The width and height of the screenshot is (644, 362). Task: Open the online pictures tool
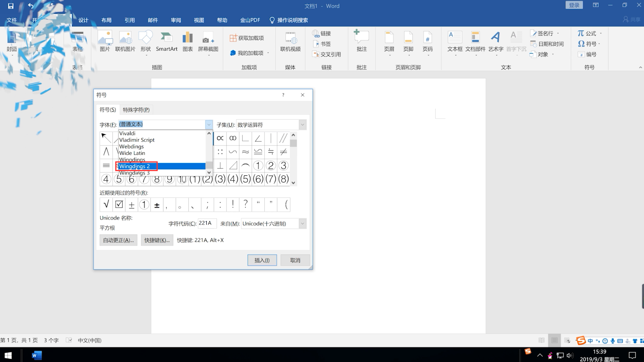tap(125, 42)
